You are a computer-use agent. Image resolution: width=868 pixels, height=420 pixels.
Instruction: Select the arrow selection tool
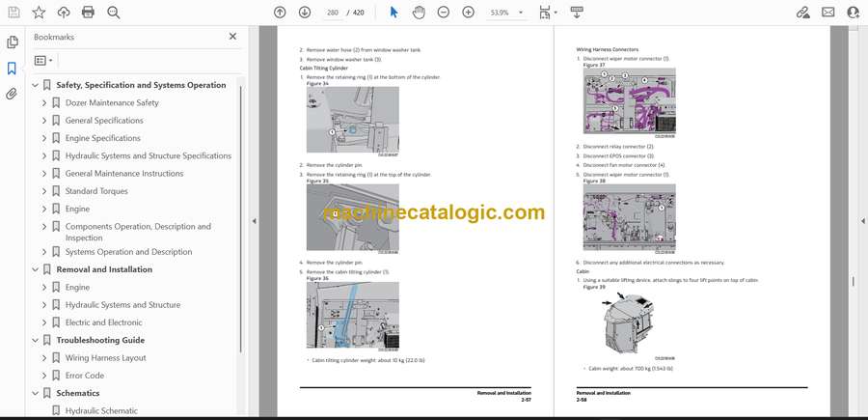coord(393,13)
